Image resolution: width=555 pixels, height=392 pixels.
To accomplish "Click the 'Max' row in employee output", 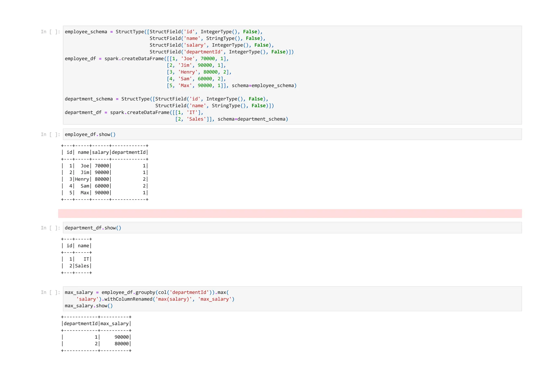I will 105,193.
